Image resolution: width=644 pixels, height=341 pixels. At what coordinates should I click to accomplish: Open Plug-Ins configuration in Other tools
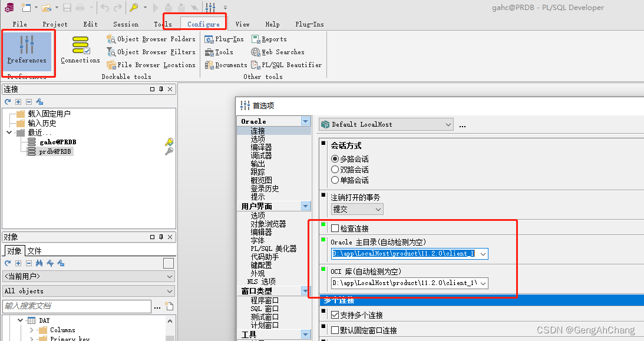click(224, 39)
